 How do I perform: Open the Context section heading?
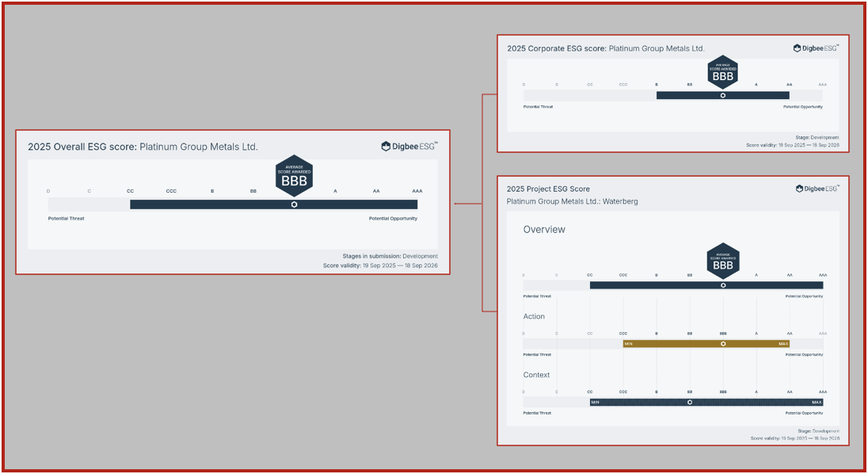(x=536, y=375)
